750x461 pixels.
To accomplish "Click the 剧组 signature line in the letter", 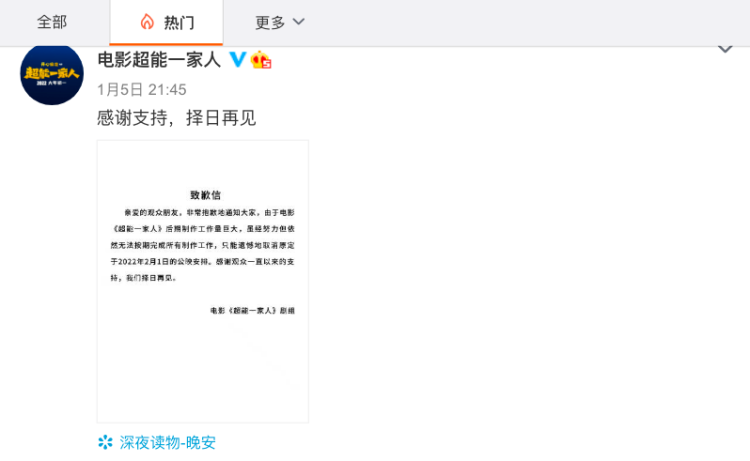I will (x=252, y=311).
